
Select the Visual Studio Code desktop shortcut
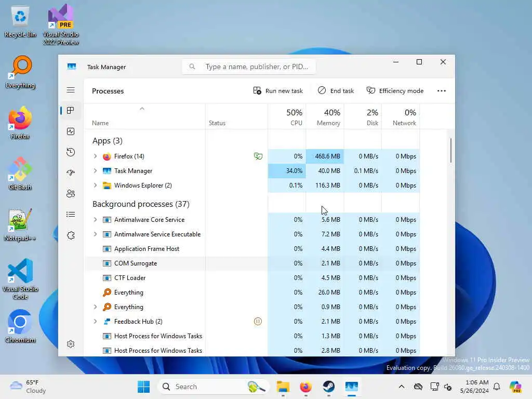pyautogui.click(x=20, y=279)
